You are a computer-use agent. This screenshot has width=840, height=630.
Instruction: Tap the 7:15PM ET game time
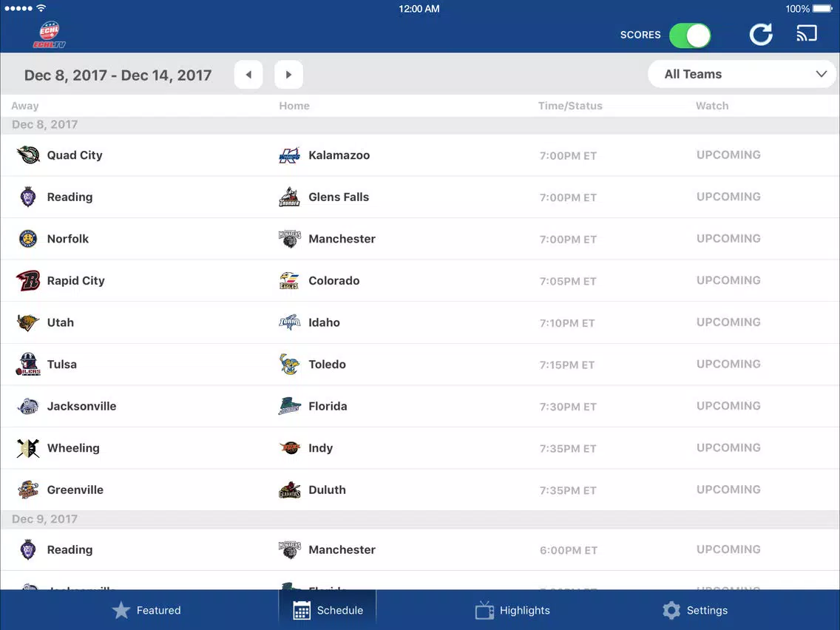click(567, 365)
